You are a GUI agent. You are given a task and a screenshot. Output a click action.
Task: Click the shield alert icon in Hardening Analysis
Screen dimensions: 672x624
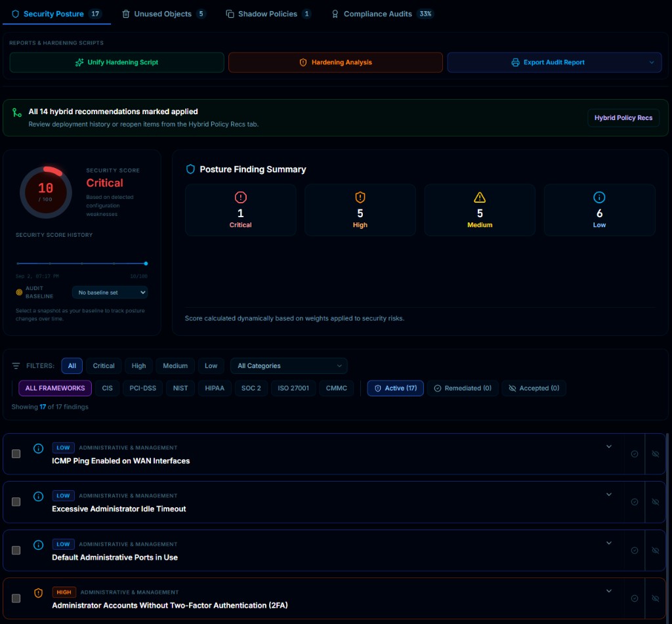pyautogui.click(x=303, y=62)
